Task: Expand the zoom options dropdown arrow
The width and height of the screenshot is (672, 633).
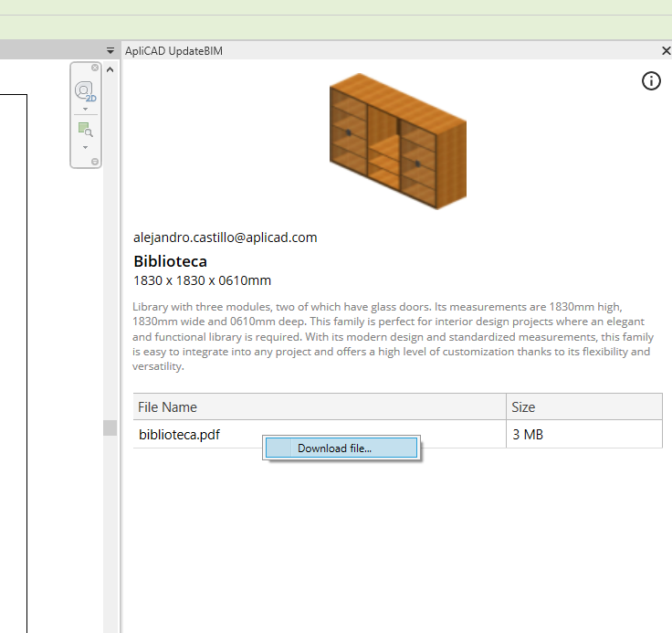Action: (85, 147)
